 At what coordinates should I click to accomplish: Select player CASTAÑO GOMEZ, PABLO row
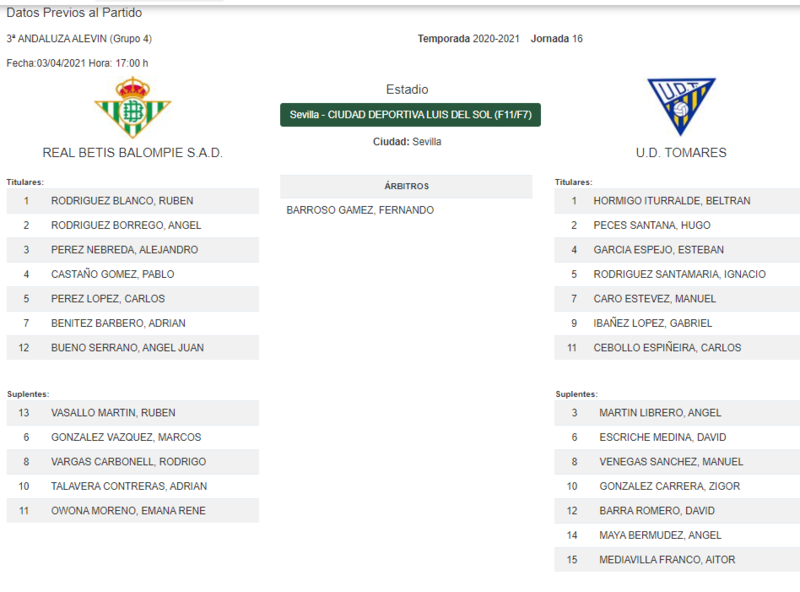coord(133,275)
